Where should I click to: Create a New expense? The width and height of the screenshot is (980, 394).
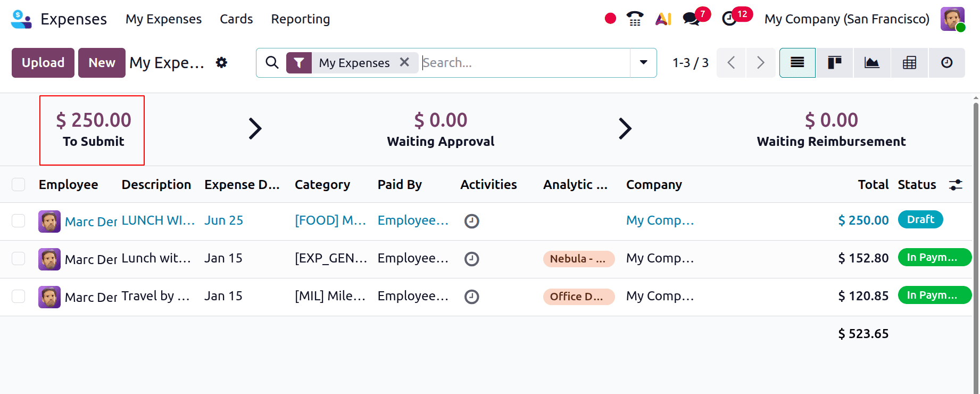pos(102,63)
